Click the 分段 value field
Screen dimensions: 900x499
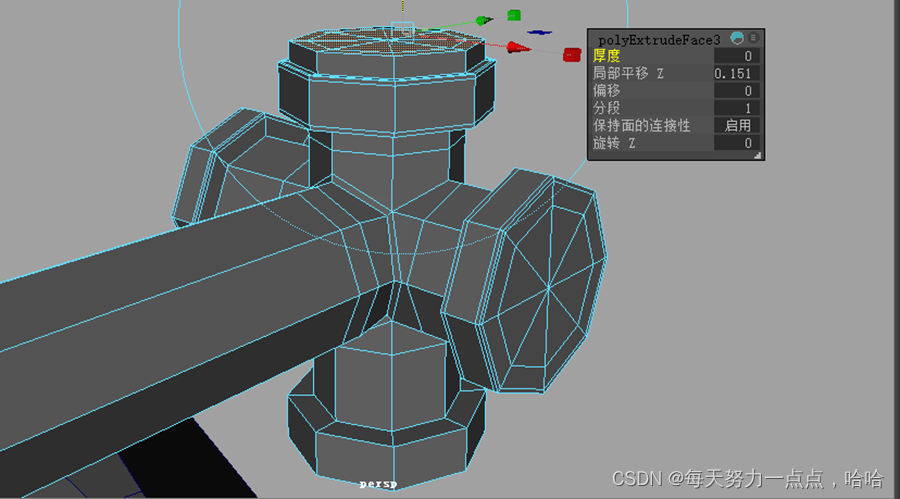[x=737, y=108]
